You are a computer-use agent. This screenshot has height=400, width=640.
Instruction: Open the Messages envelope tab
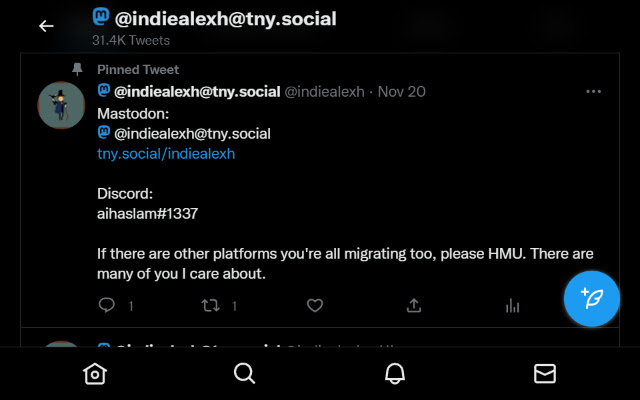click(545, 373)
